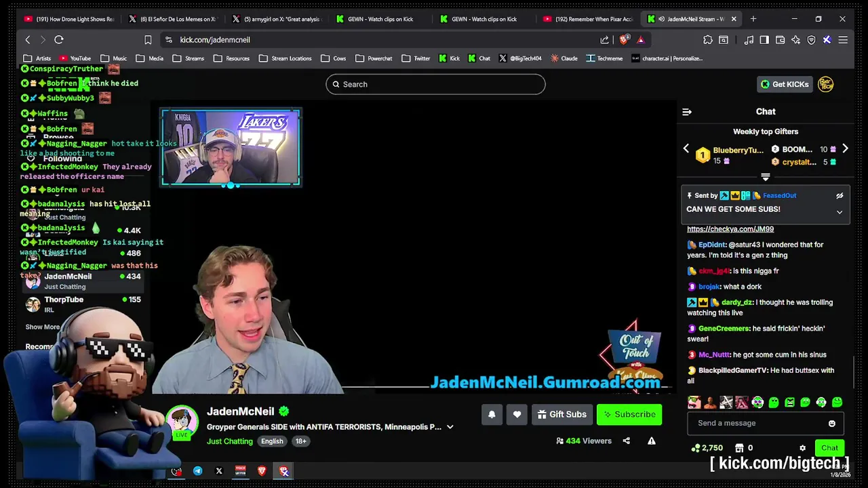Open a new browser tab

click(x=753, y=19)
